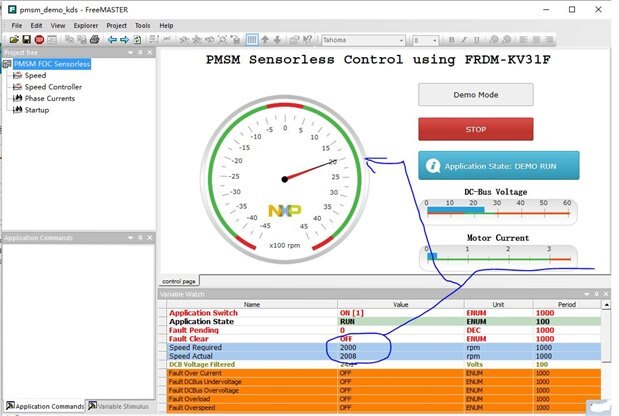This screenshot has height=416, width=619.
Task: Open the View menu
Action: (x=58, y=26)
